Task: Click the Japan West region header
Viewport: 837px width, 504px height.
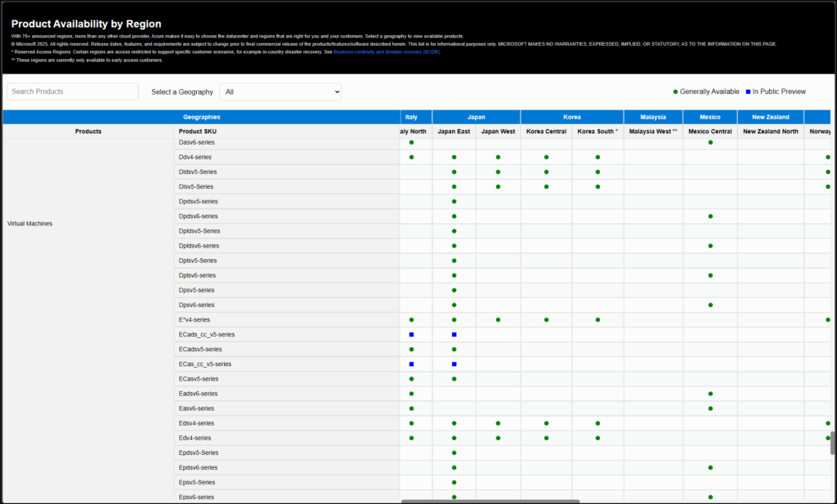Action: (x=498, y=132)
